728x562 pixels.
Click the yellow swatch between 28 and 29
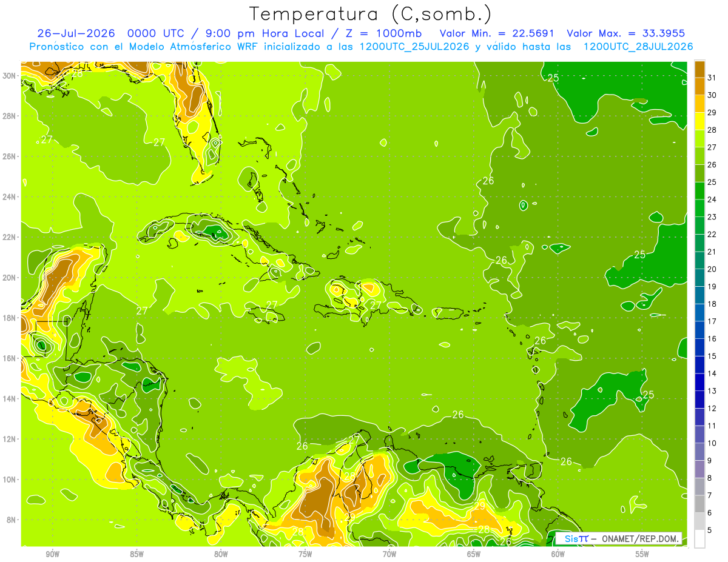point(700,121)
